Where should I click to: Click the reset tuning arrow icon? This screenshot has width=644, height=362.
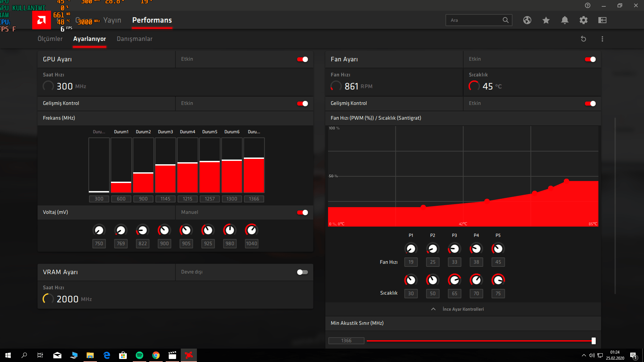click(x=584, y=39)
